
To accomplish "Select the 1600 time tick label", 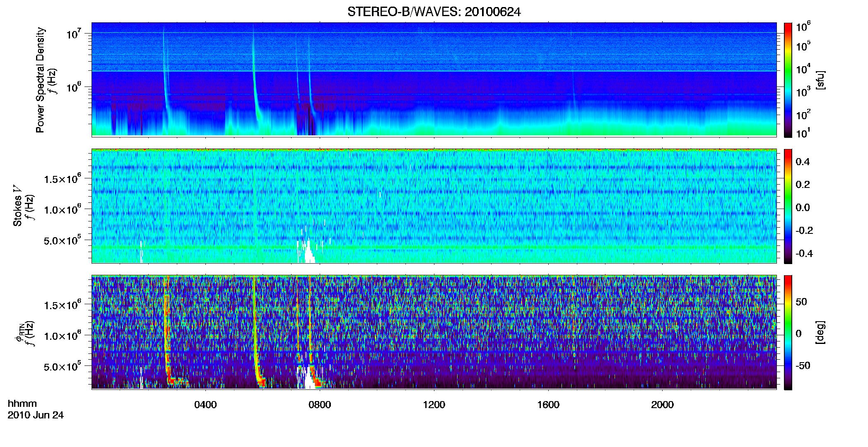I will point(548,404).
